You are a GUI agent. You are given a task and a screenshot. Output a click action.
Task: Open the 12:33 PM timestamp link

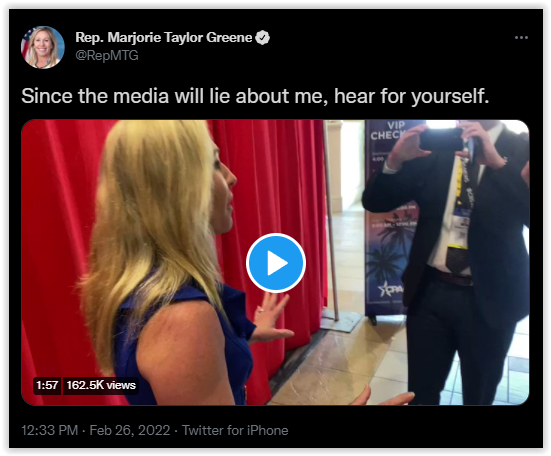50,430
